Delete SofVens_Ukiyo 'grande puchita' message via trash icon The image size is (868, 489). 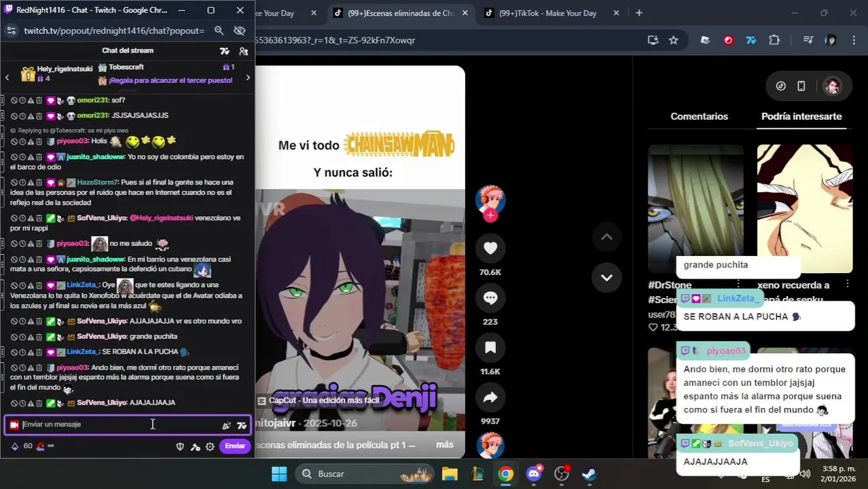[x=39, y=337]
